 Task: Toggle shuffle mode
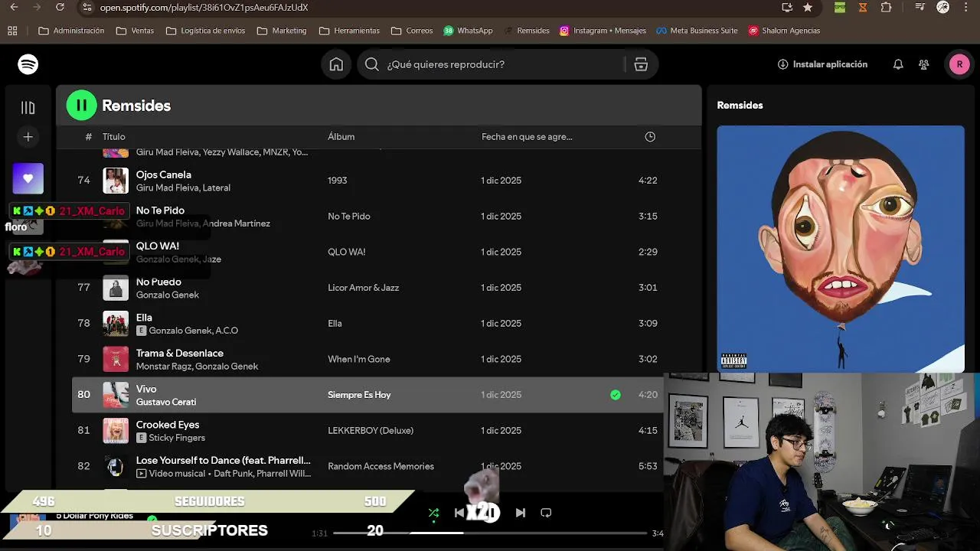[434, 513]
